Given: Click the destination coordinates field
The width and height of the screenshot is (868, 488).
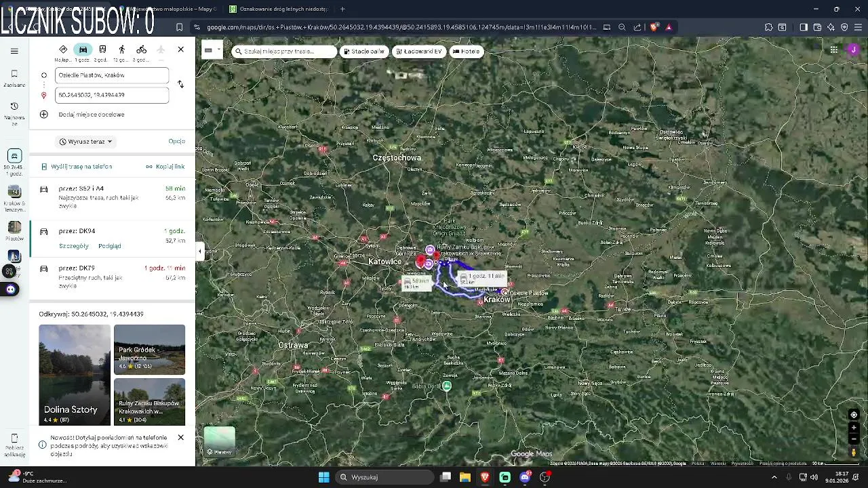Looking at the screenshot, I should (x=112, y=95).
